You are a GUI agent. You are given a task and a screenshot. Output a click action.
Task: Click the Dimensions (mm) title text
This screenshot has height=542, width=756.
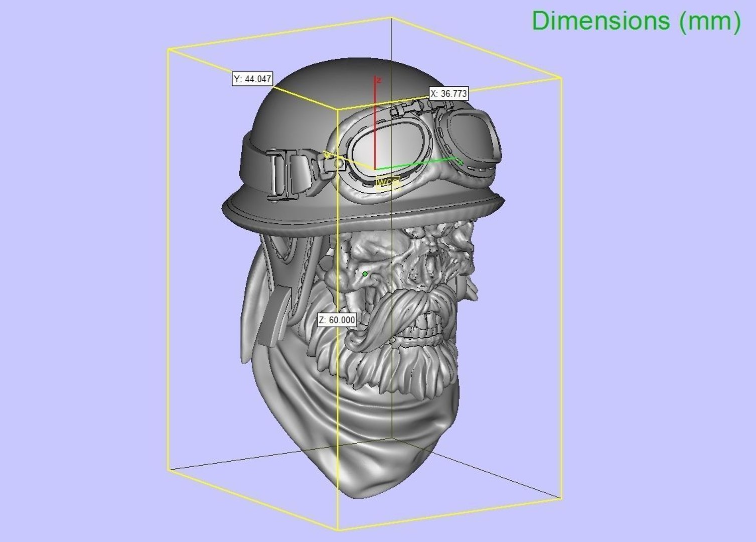636,21
